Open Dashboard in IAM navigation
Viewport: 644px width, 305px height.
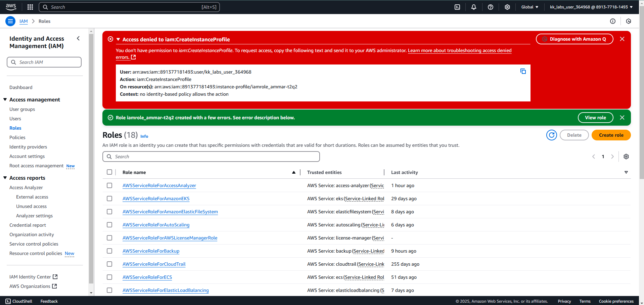click(x=21, y=87)
